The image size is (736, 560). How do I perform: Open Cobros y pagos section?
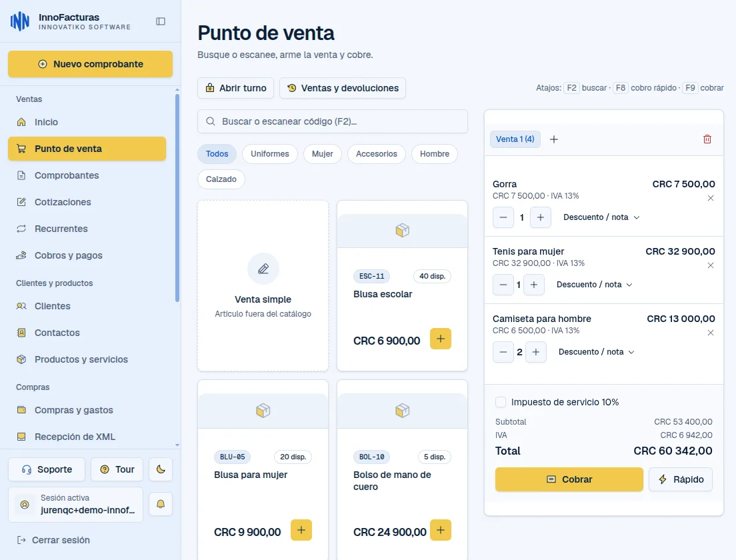pyautogui.click(x=87, y=256)
